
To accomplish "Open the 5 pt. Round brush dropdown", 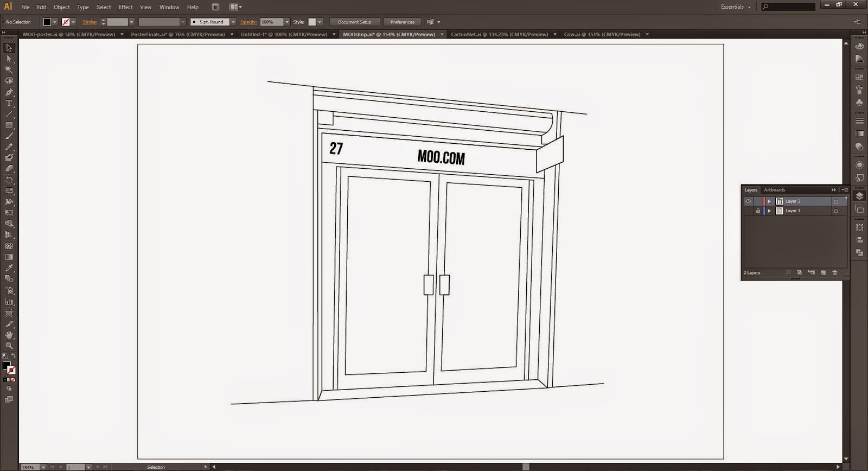I will tap(233, 22).
